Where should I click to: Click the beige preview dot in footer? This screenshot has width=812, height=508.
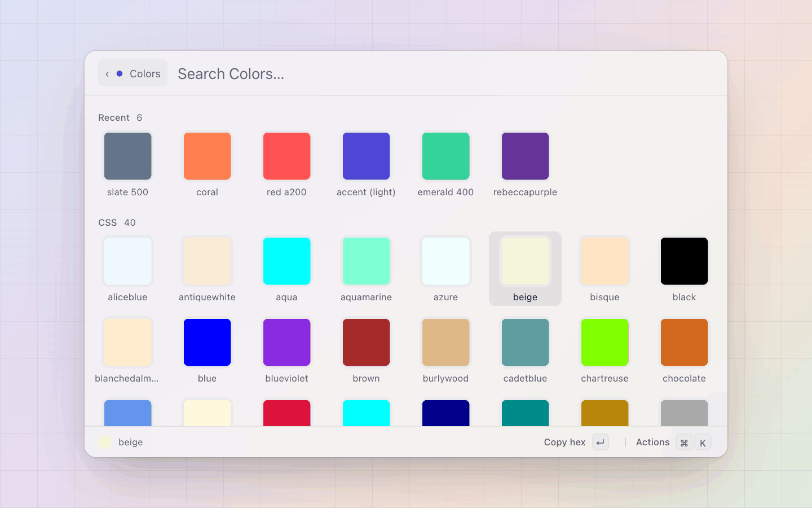click(x=104, y=442)
